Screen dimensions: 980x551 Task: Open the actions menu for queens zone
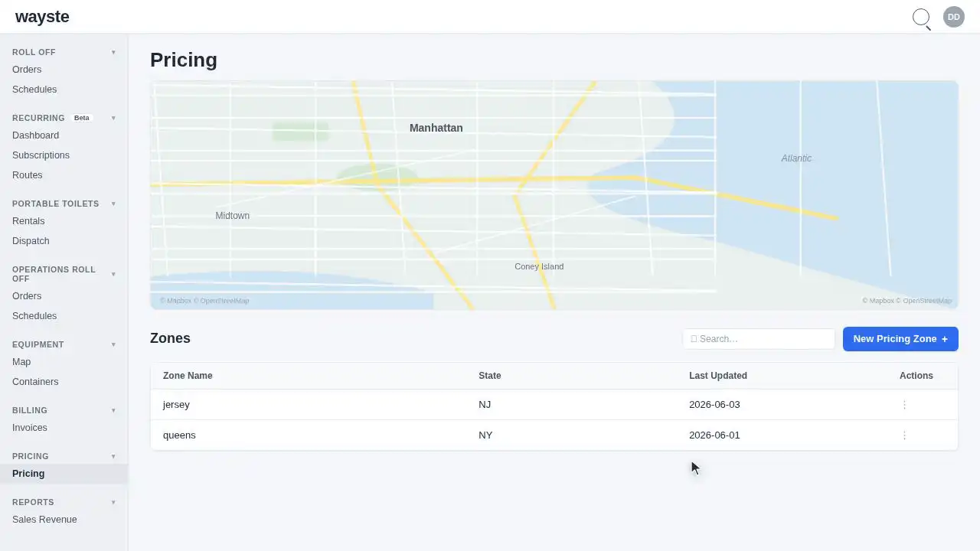coord(904,435)
